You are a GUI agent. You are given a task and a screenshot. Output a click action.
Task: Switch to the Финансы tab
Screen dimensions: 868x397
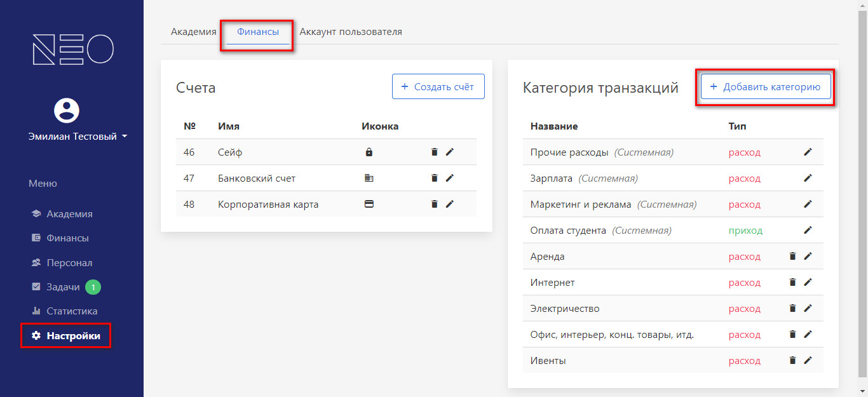click(258, 31)
